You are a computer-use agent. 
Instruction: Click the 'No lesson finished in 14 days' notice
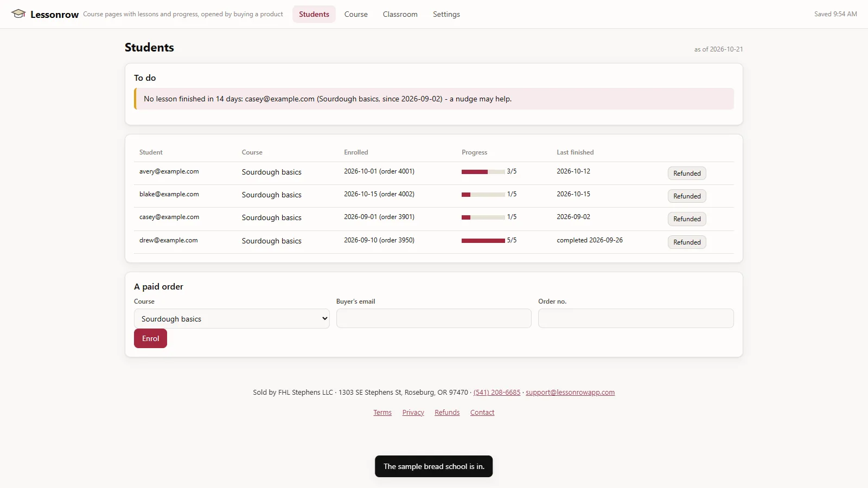(434, 99)
